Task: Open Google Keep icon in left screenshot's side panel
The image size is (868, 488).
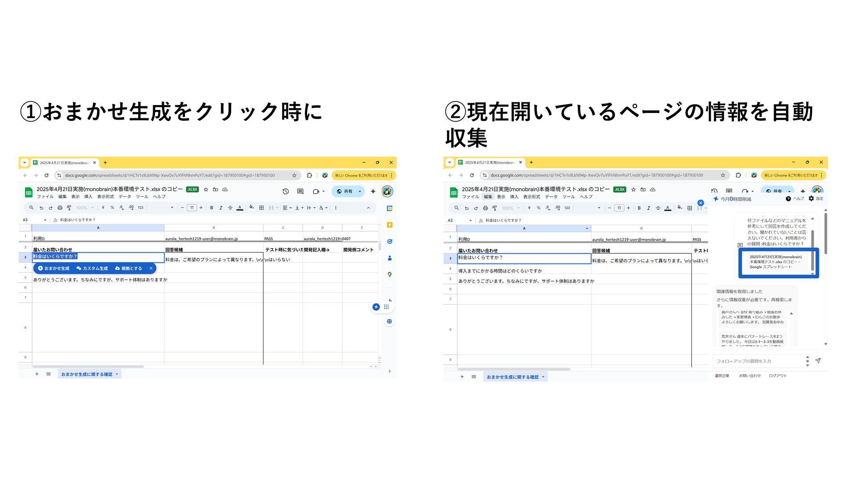Action: pos(389,225)
